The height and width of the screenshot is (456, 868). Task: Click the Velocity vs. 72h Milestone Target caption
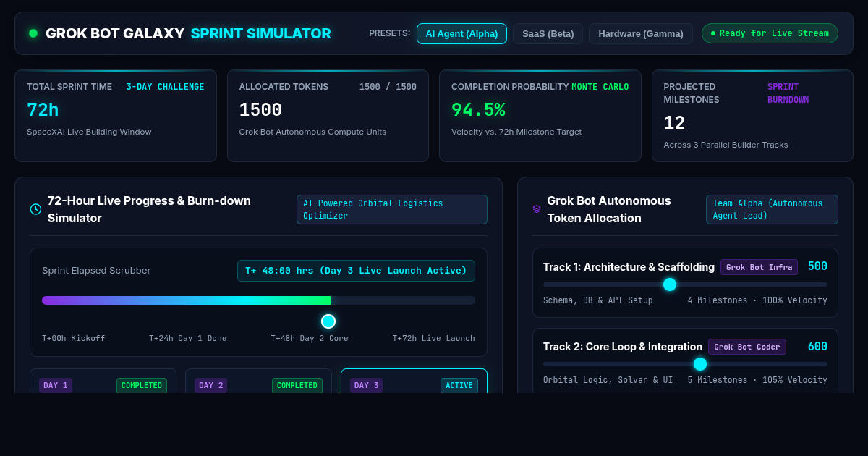(x=516, y=132)
